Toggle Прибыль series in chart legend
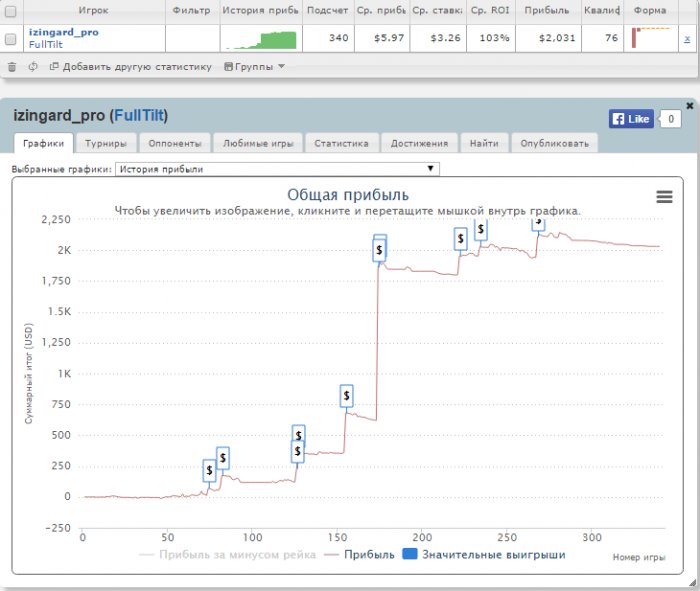The image size is (700, 591). coord(359,555)
